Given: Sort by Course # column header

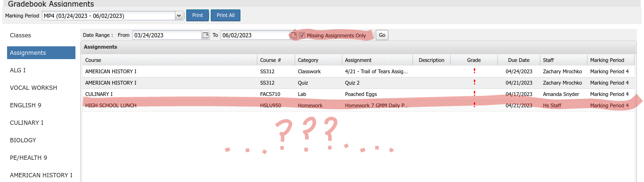Looking at the screenshot, I should [x=276, y=60].
